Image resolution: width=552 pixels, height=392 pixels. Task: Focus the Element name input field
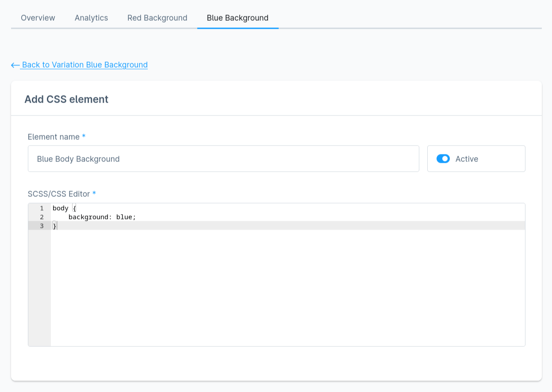point(223,159)
